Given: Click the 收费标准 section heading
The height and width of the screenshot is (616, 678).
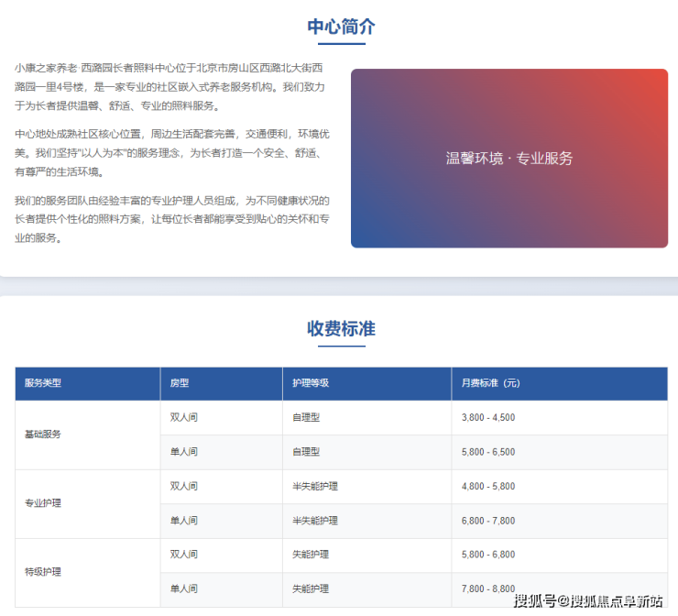Looking at the screenshot, I should point(341,329).
